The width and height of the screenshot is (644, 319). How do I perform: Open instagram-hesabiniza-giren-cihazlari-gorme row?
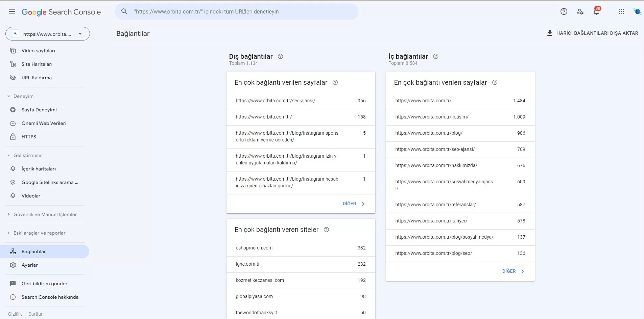pyautogui.click(x=301, y=182)
